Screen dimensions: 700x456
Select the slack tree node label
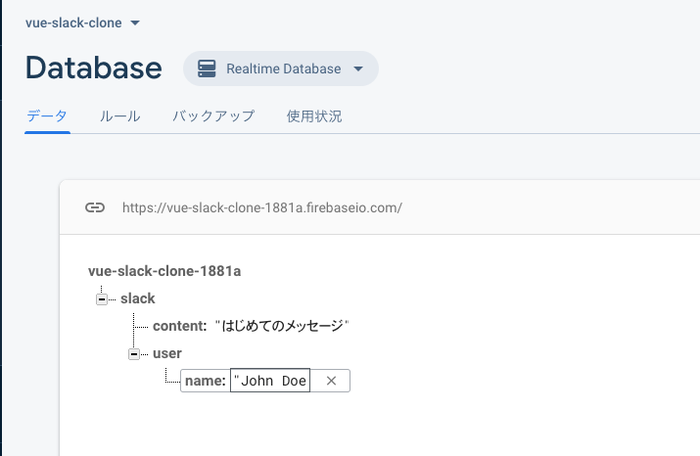coord(138,298)
